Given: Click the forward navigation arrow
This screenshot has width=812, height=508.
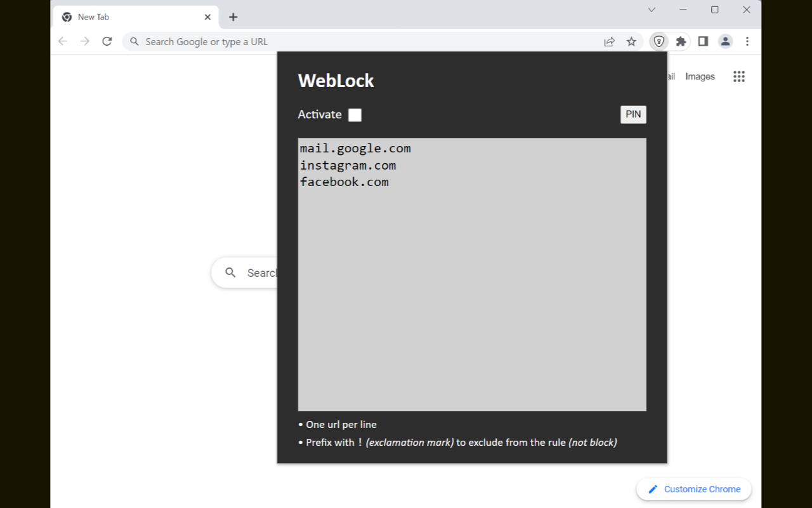Looking at the screenshot, I should [x=84, y=41].
